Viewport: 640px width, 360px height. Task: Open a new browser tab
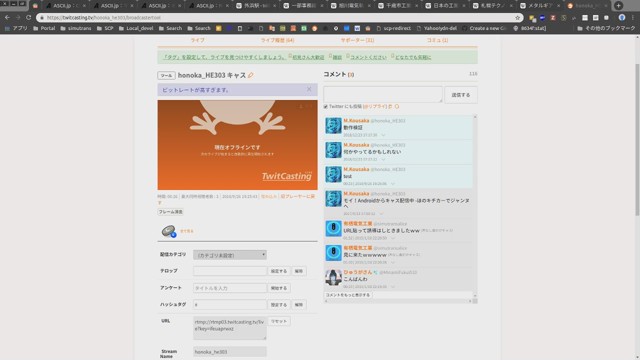point(618,6)
